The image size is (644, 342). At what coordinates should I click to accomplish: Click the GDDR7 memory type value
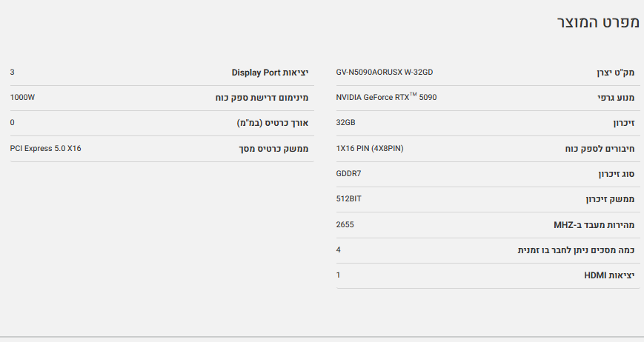[348, 173]
